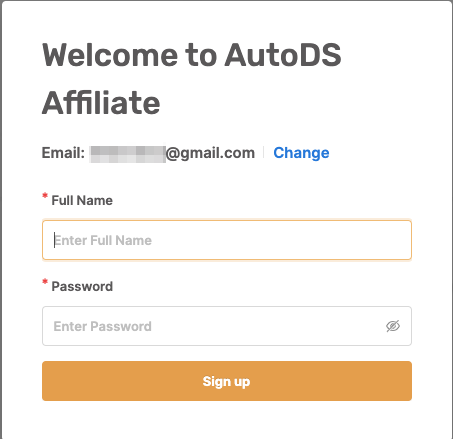This screenshot has width=453, height=439.
Task: Select the Password label
Action: click(82, 286)
